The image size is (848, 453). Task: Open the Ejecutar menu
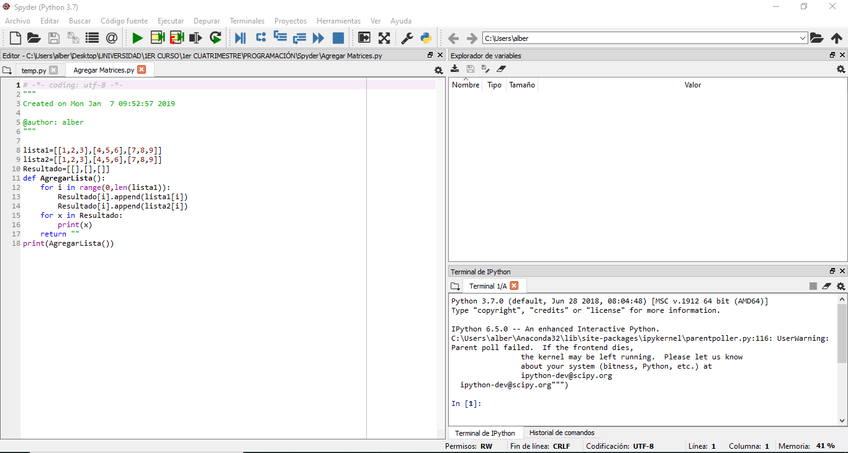pos(170,20)
